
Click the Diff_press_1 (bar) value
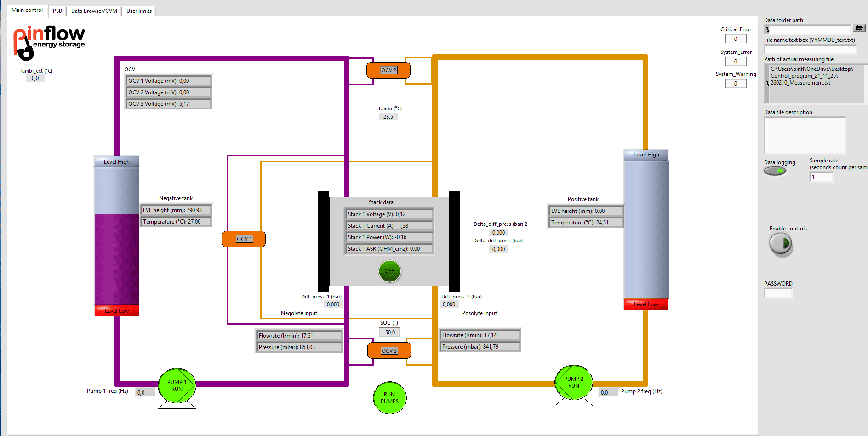333,304
